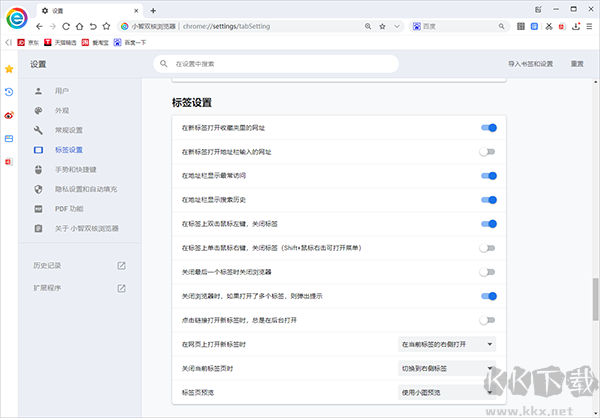Disable 在新标签打开收藏夹里的网址 toggle
Viewport: 600px width, 418px height.
[x=488, y=128]
